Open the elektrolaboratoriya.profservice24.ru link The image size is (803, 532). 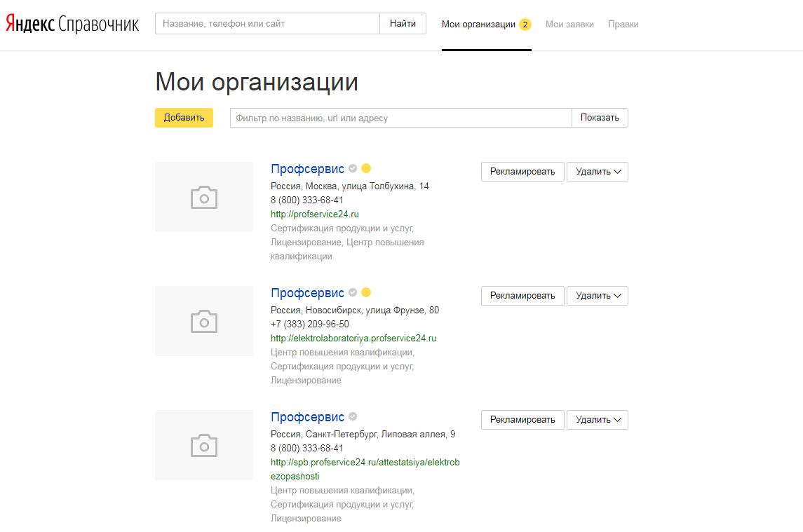click(x=353, y=338)
